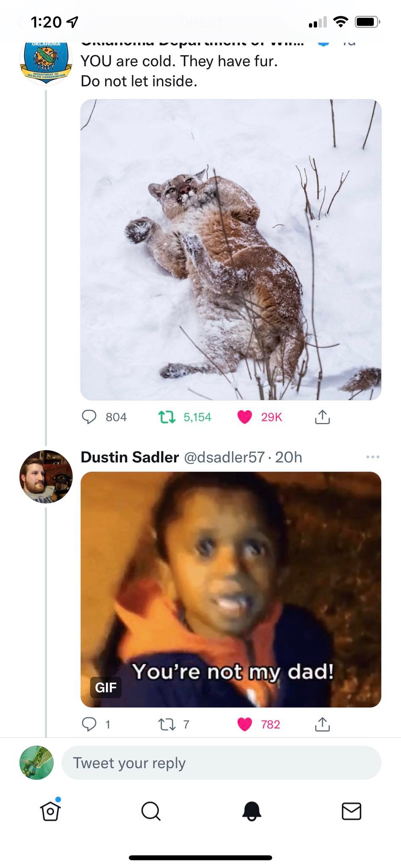This screenshot has height=868, width=401.
Task: Tap the Tweet your reply field
Action: point(221,763)
